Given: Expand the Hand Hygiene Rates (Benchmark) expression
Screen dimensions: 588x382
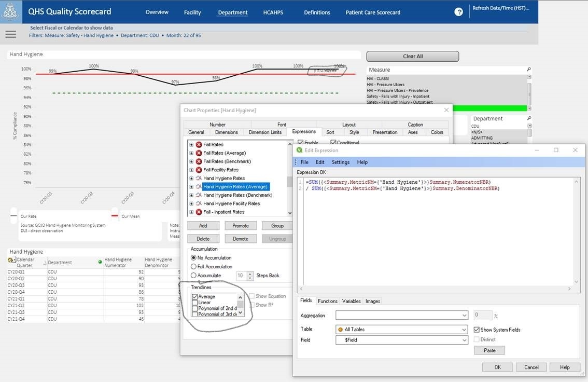Looking at the screenshot, I should (191, 195).
